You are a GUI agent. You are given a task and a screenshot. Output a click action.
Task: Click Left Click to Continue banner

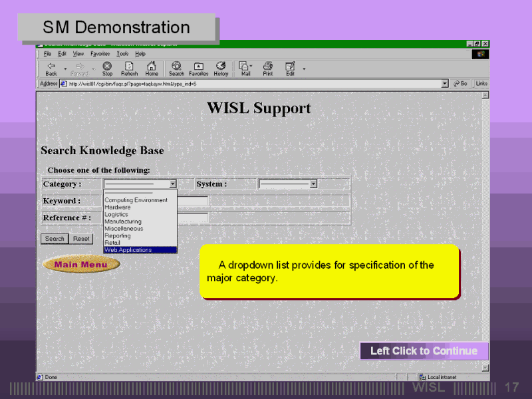coord(424,351)
